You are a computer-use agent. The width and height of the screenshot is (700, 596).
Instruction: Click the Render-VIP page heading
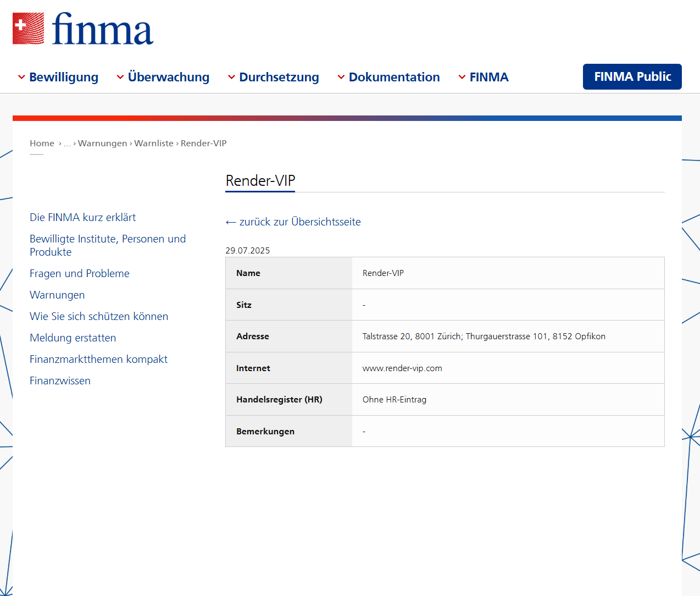click(x=260, y=180)
